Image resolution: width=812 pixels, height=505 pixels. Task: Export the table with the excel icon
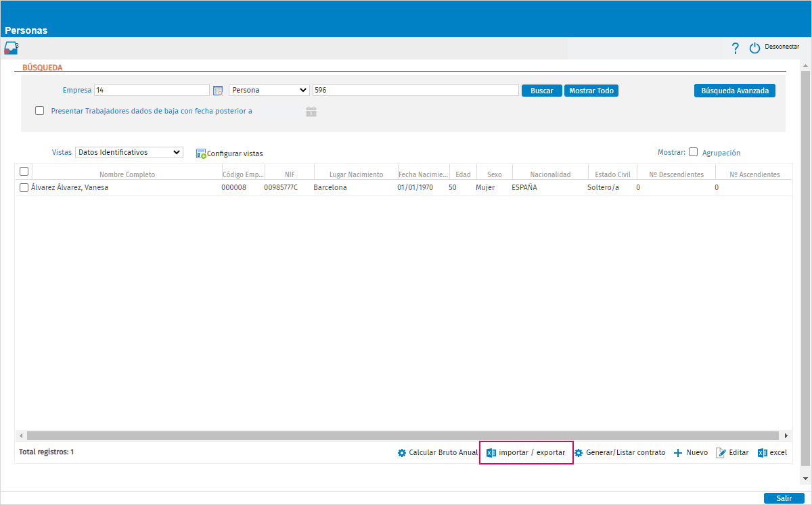pyautogui.click(x=762, y=453)
